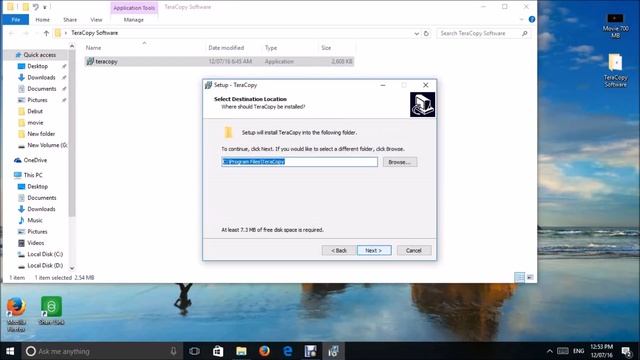Open Music under This PC
This screenshot has width=640, height=360.
click(x=35, y=220)
